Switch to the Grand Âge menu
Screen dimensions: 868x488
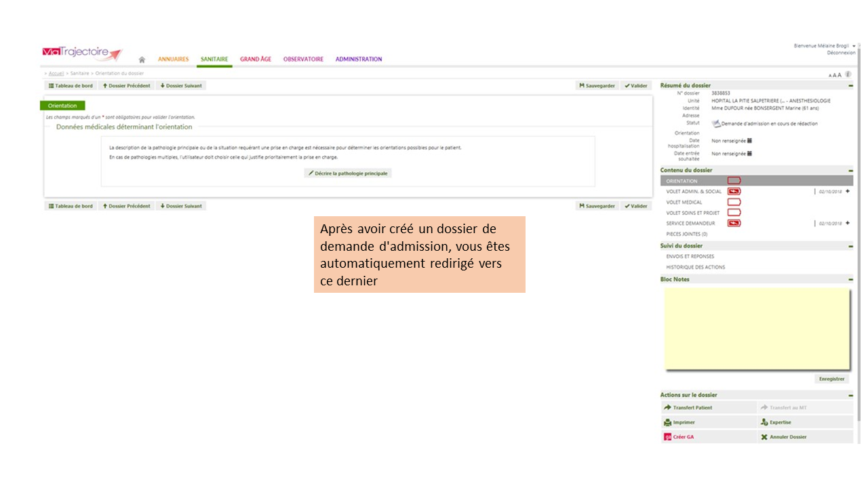click(256, 60)
